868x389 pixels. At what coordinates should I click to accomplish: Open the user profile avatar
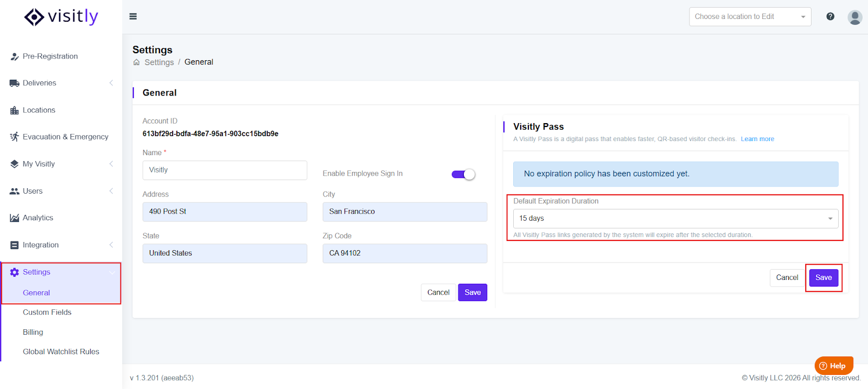pyautogui.click(x=855, y=17)
